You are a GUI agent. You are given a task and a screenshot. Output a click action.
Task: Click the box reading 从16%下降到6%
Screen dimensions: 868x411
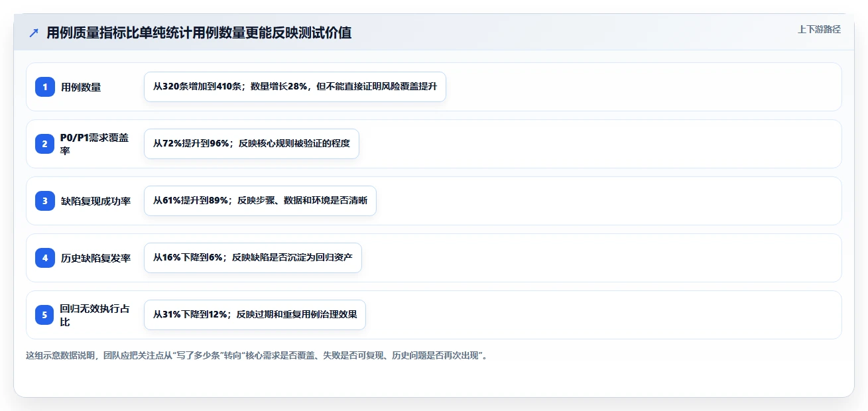253,258
